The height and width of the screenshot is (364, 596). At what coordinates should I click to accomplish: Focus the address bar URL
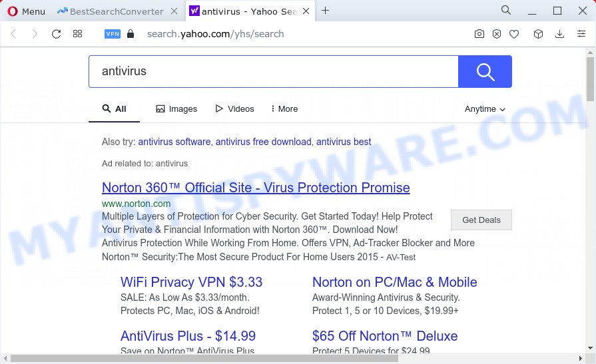(x=216, y=34)
